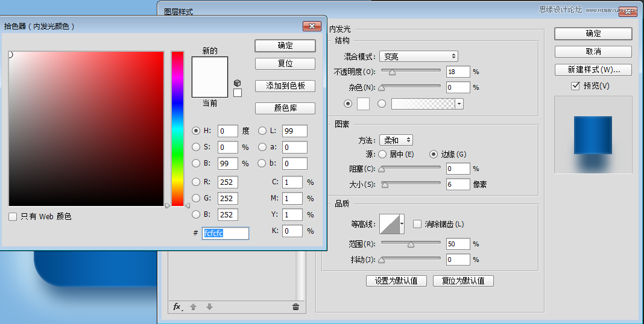Click the 杂色 noise slider
The width and height of the screenshot is (644, 324).
tap(411, 87)
